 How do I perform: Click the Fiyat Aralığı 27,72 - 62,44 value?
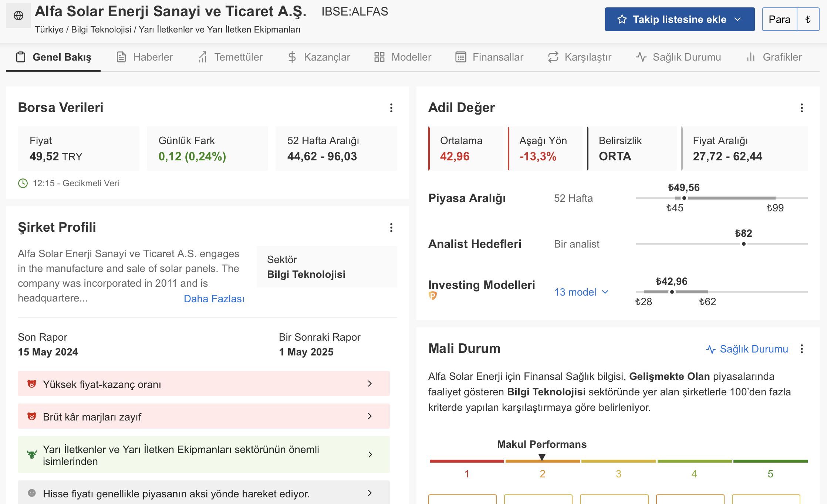point(728,157)
